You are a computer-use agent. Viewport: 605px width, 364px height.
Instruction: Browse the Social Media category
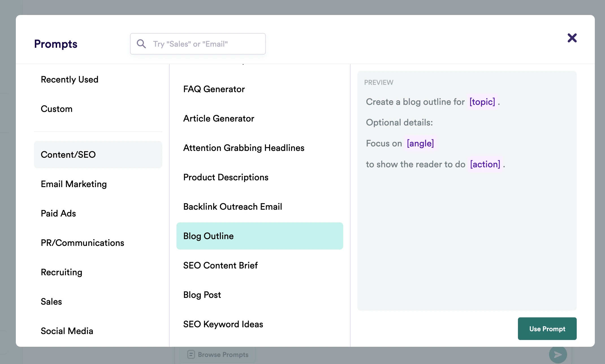point(67,331)
